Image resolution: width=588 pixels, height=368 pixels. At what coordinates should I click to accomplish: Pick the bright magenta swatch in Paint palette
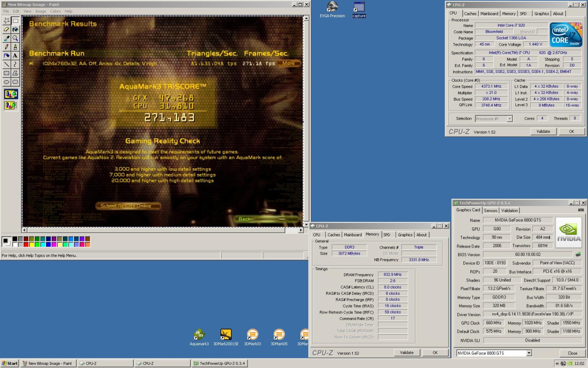point(54,244)
